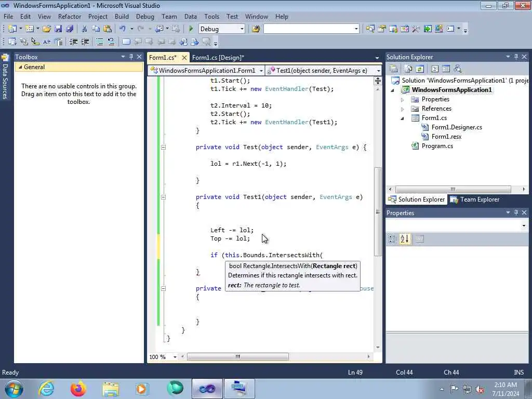Collapse the General group in Toolbox

point(20,67)
